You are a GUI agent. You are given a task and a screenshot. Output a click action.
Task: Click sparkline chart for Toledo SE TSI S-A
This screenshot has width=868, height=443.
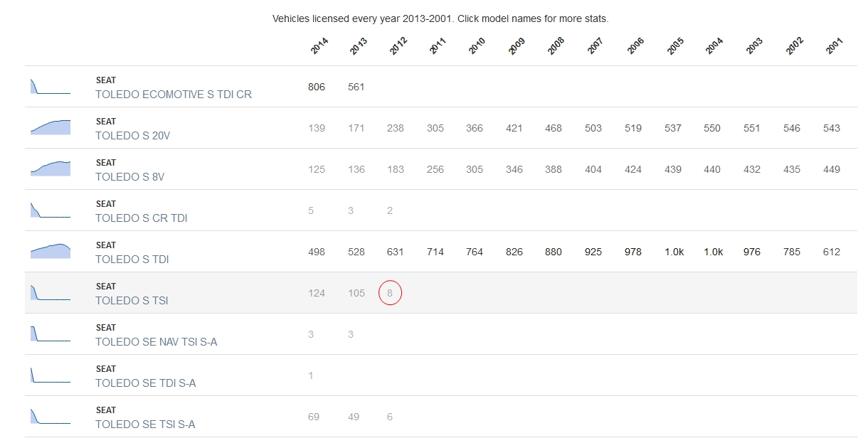point(50,417)
